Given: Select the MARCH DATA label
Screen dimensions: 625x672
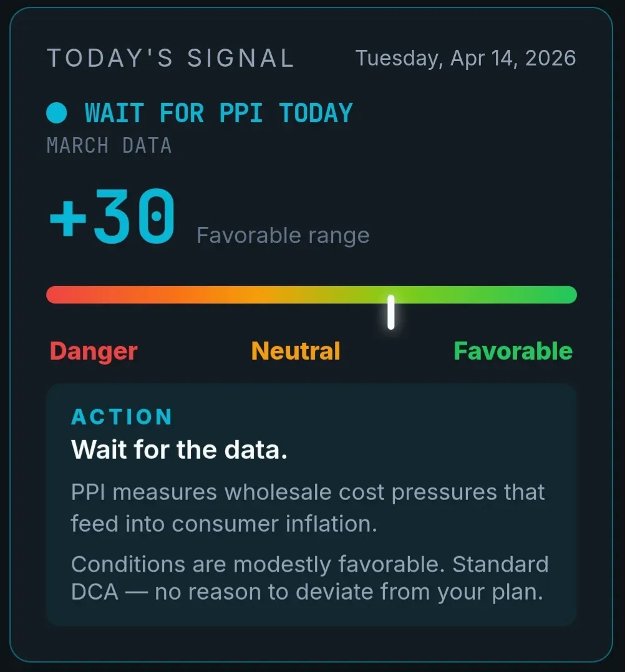Looking at the screenshot, I should 109,145.
